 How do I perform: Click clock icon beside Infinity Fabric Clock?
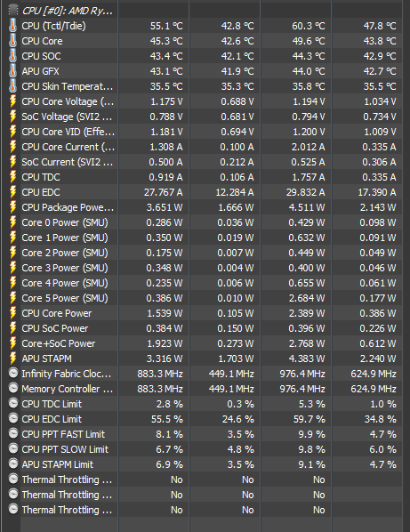coord(13,373)
